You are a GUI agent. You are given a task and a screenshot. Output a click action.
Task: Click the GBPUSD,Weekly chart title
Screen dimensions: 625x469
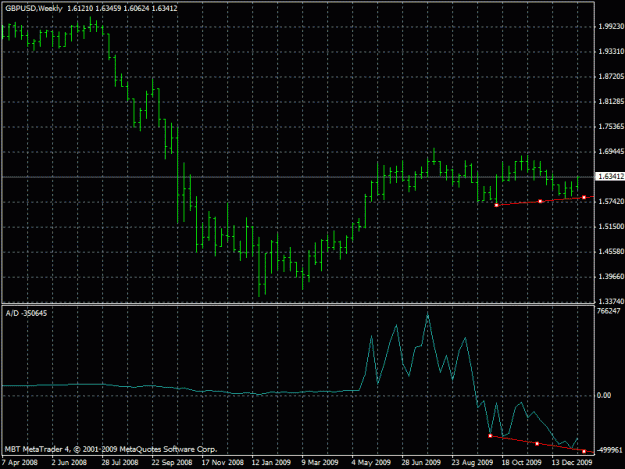pos(34,8)
